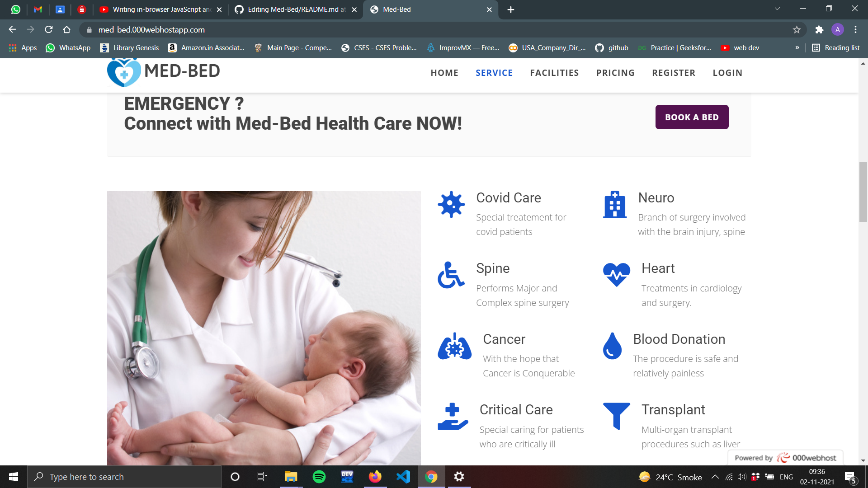Click the Critical Care hand icon

click(452, 416)
